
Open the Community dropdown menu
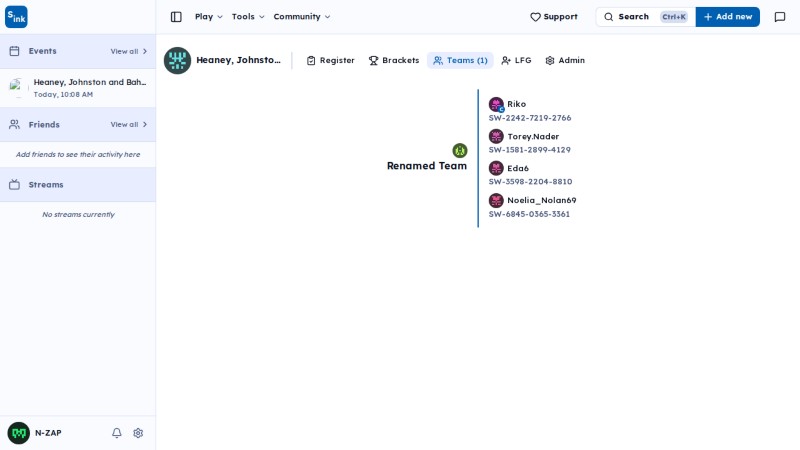pyautogui.click(x=302, y=17)
